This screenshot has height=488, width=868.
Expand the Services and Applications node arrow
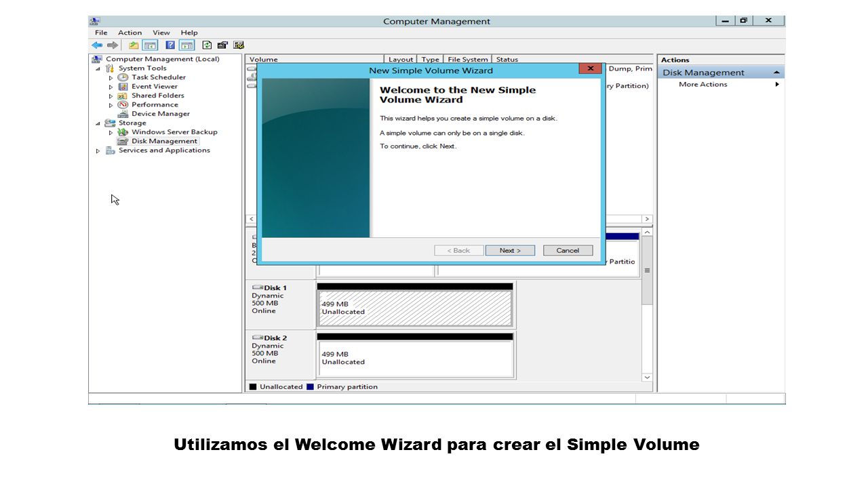tap(98, 150)
